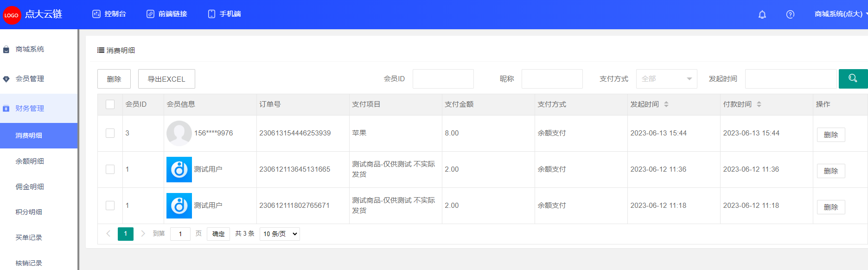
Task: Focus the 昵称 input field
Action: 552,79
